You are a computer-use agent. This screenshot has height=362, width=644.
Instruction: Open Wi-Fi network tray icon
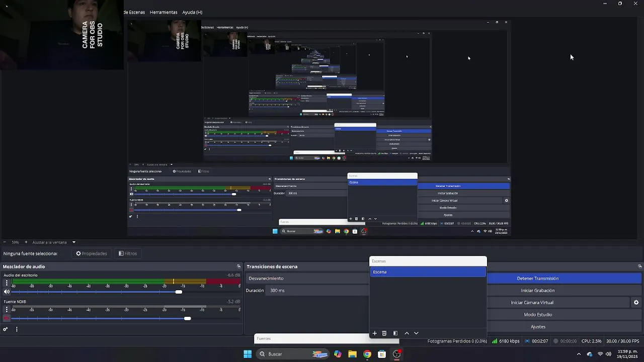600,354
